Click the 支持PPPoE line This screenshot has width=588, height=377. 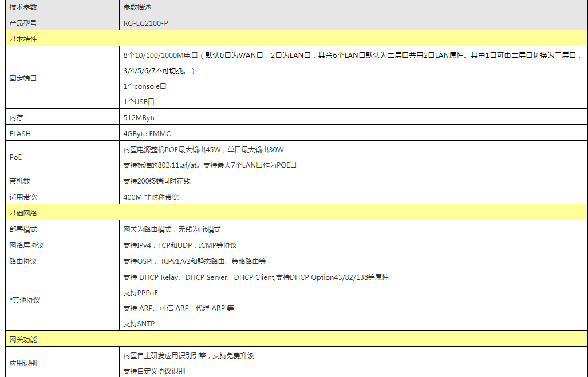point(140,292)
